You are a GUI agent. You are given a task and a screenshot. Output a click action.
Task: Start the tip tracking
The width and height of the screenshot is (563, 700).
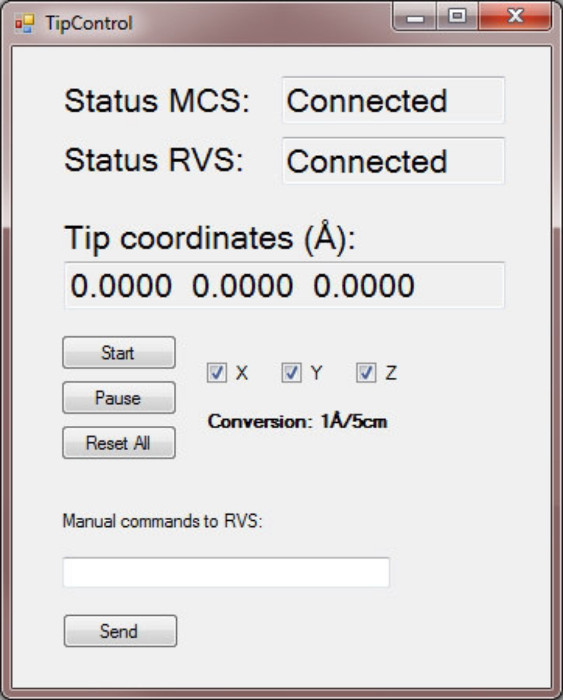(119, 353)
